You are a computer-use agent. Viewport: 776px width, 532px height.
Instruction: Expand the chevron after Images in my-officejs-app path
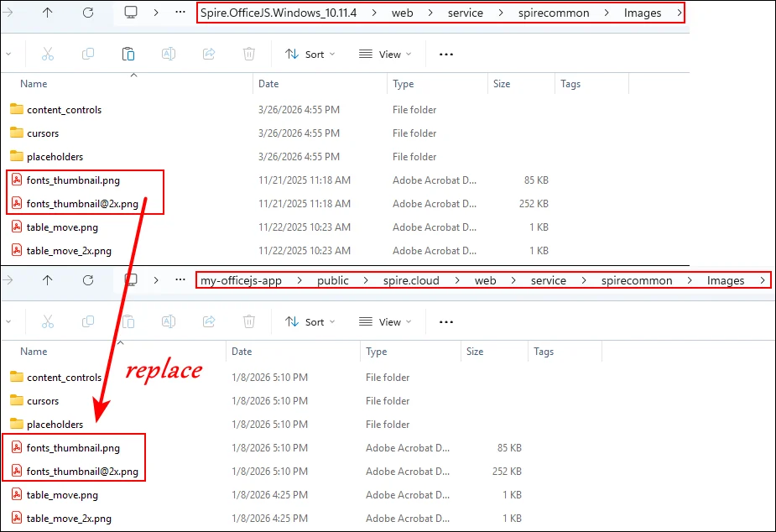[x=762, y=280]
